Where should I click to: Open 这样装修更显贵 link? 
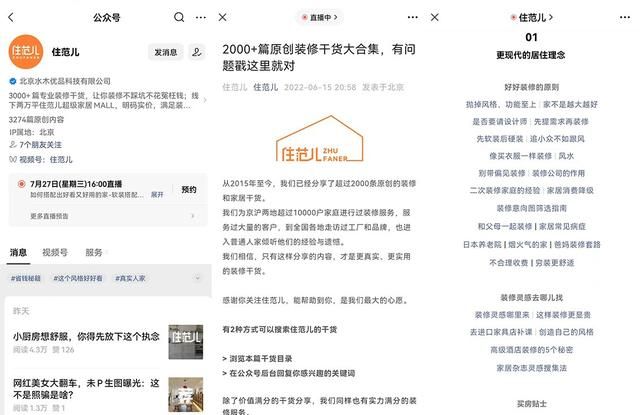(x=563, y=315)
